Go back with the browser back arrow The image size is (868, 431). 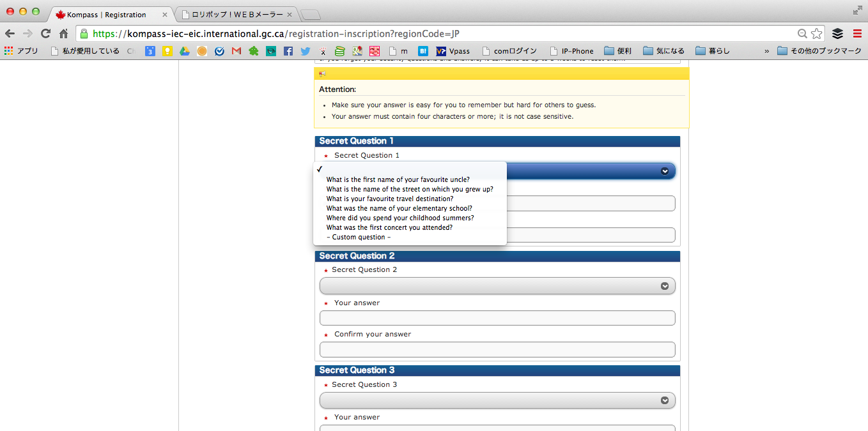point(10,34)
